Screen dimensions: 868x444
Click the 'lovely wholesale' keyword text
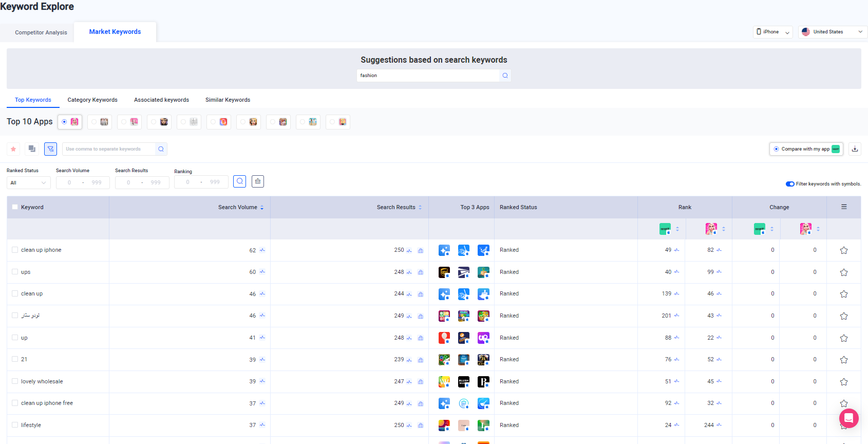coord(42,381)
